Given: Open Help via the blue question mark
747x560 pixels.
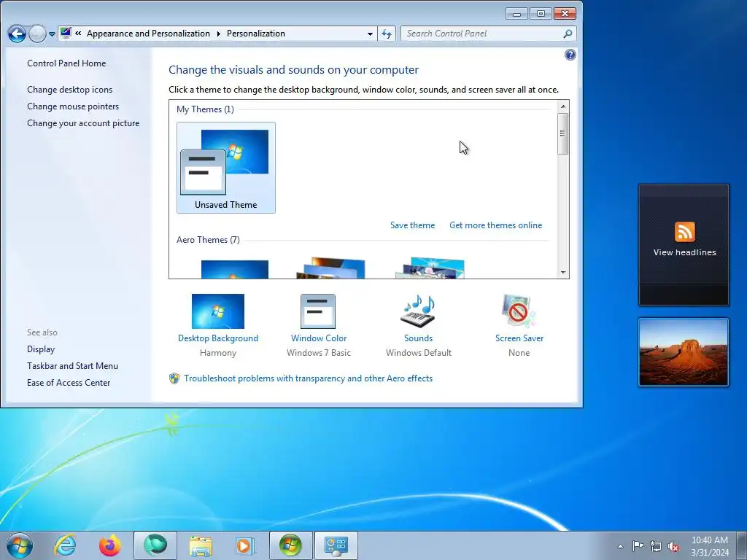Looking at the screenshot, I should (570, 55).
